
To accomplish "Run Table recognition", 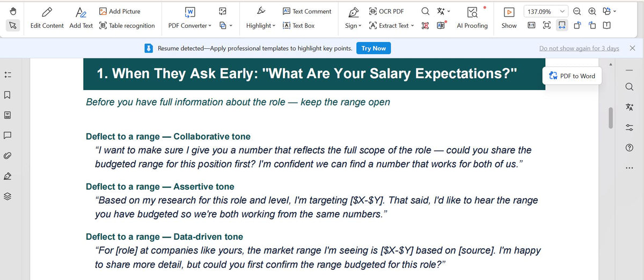I will click(127, 25).
